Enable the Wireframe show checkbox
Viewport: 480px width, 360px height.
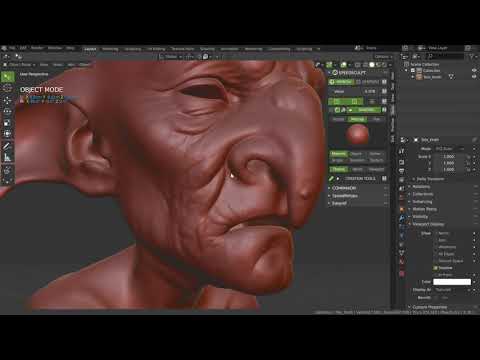click(435, 247)
